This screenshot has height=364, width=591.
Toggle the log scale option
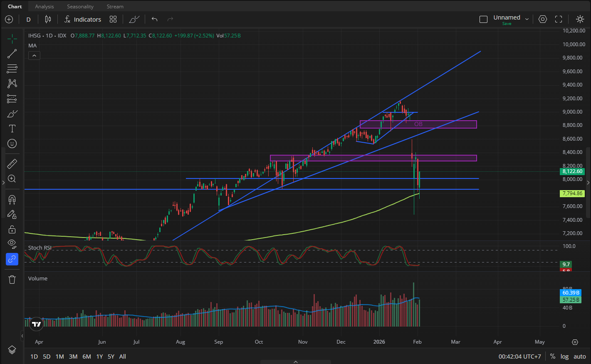[564, 357]
